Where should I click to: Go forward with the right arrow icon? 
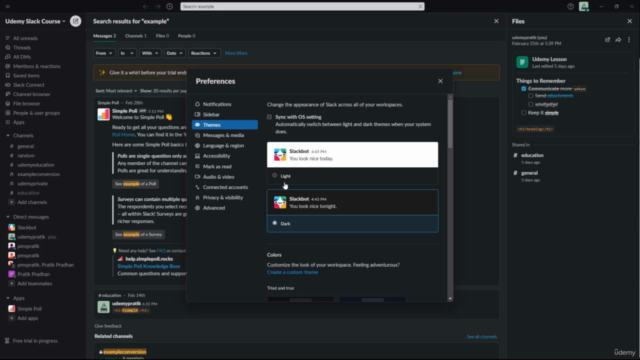pyautogui.click(x=158, y=7)
